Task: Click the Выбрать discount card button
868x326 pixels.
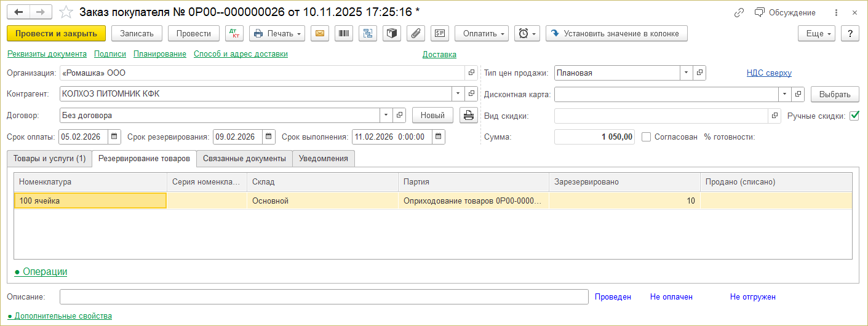Action: click(835, 94)
